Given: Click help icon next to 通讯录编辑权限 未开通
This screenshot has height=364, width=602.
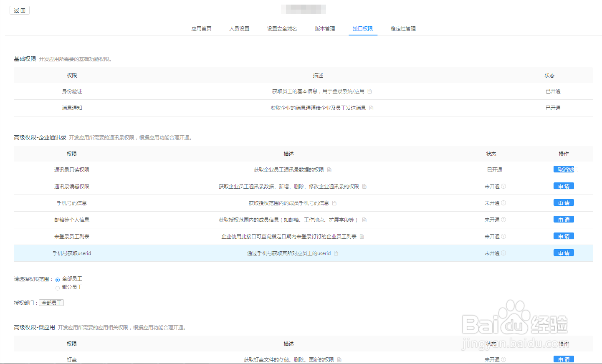Looking at the screenshot, I should click(x=503, y=186).
